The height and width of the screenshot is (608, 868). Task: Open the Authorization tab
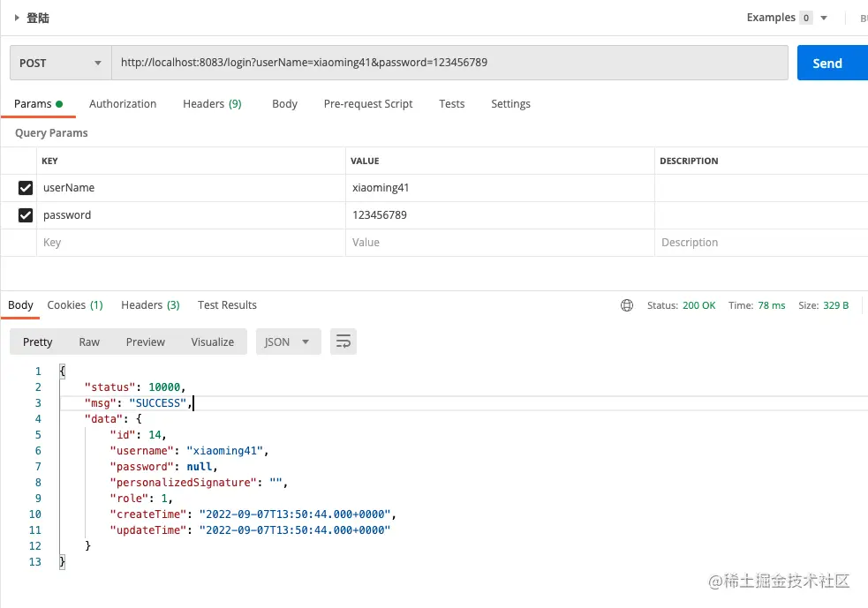[x=123, y=104]
